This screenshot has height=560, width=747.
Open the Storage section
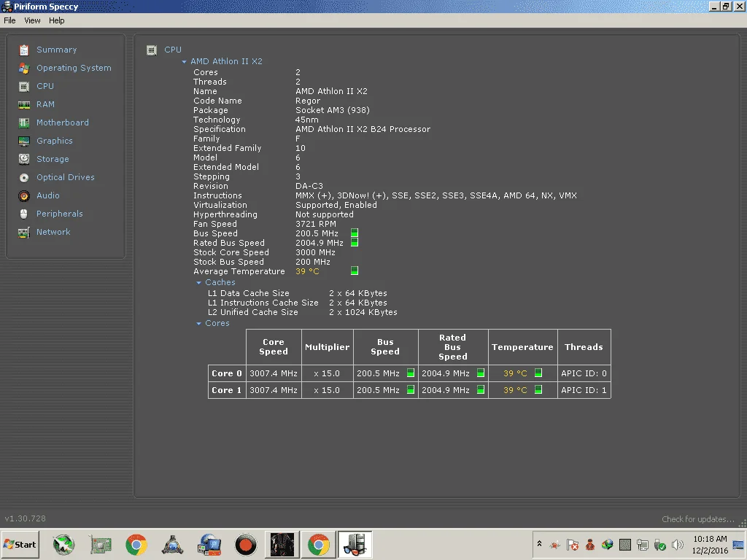point(53,159)
